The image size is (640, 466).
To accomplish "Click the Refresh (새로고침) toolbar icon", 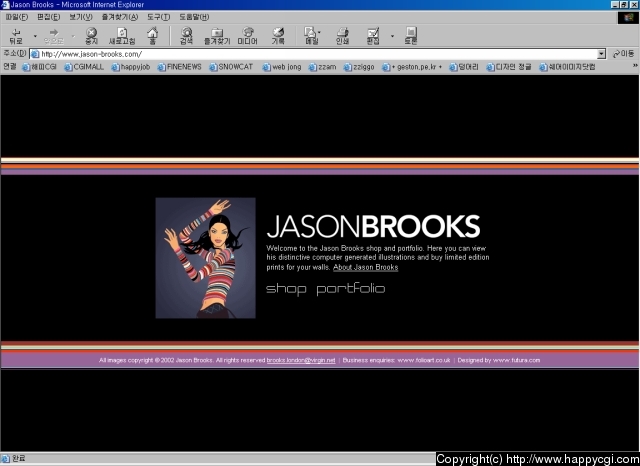I will point(122,36).
